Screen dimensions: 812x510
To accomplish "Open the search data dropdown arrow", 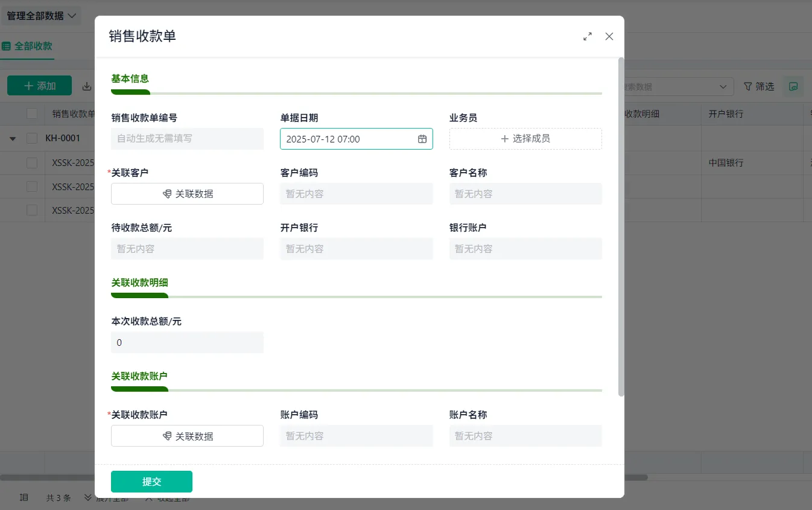I will (723, 87).
